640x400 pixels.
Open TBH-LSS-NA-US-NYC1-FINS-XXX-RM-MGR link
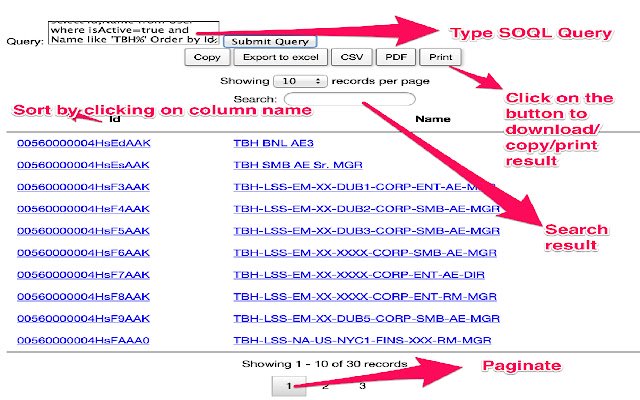pyautogui.click(x=362, y=340)
